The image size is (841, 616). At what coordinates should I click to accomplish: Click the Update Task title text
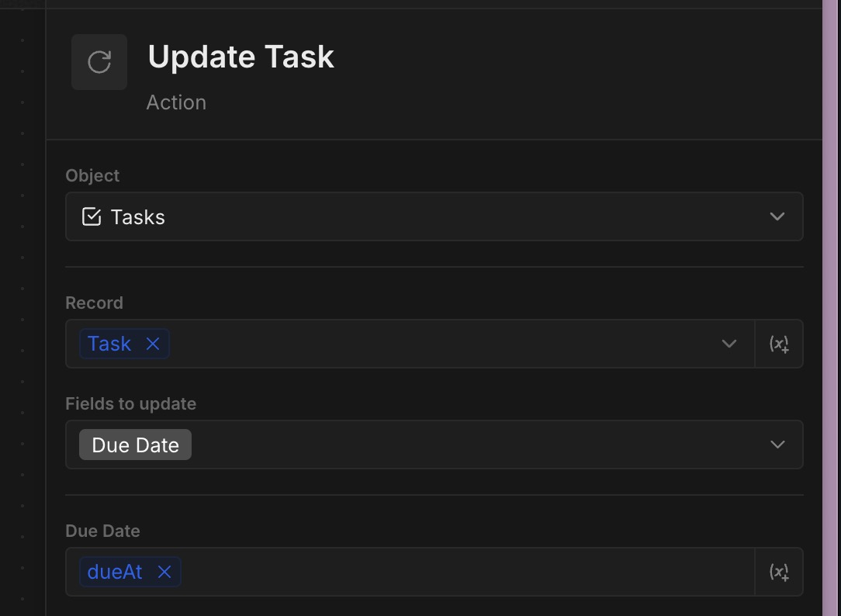pos(241,57)
